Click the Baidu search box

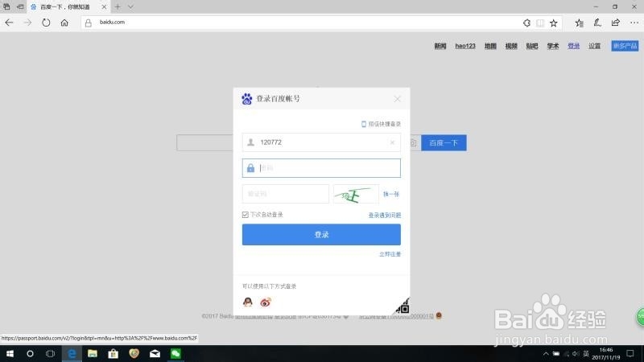click(x=205, y=143)
